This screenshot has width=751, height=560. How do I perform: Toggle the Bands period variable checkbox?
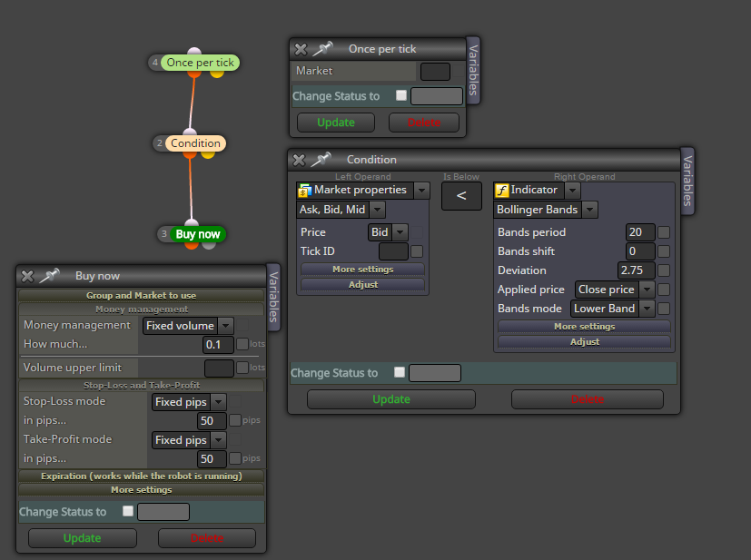pyautogui.click(x=664, y=232)
